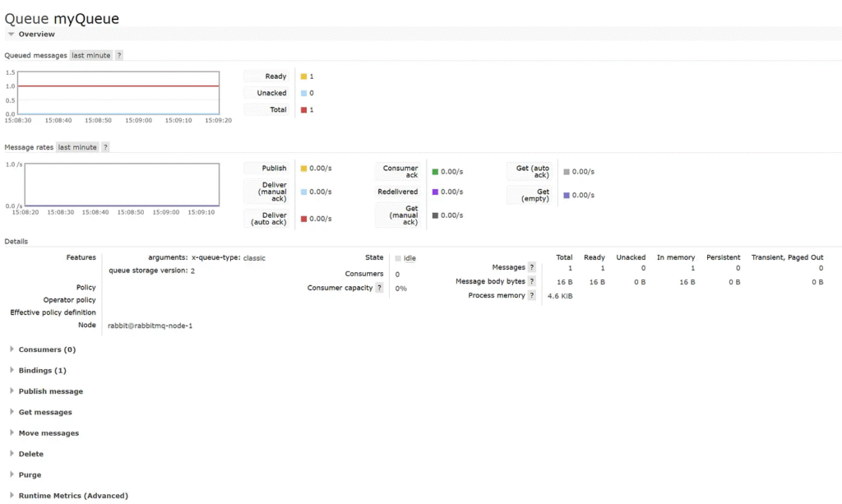This screenshot has width=842, height=504.
Task: Click the Queued messages chart
Action: tap(122, 92)
